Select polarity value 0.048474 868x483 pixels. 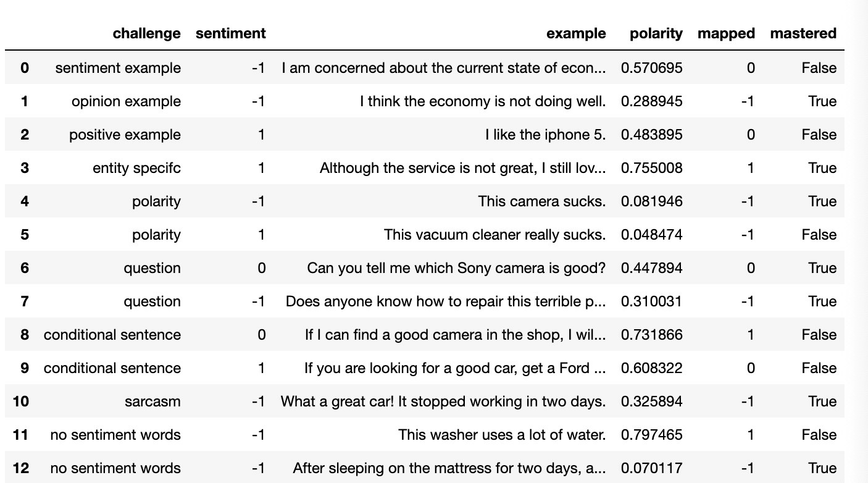(x=651, y=235)
